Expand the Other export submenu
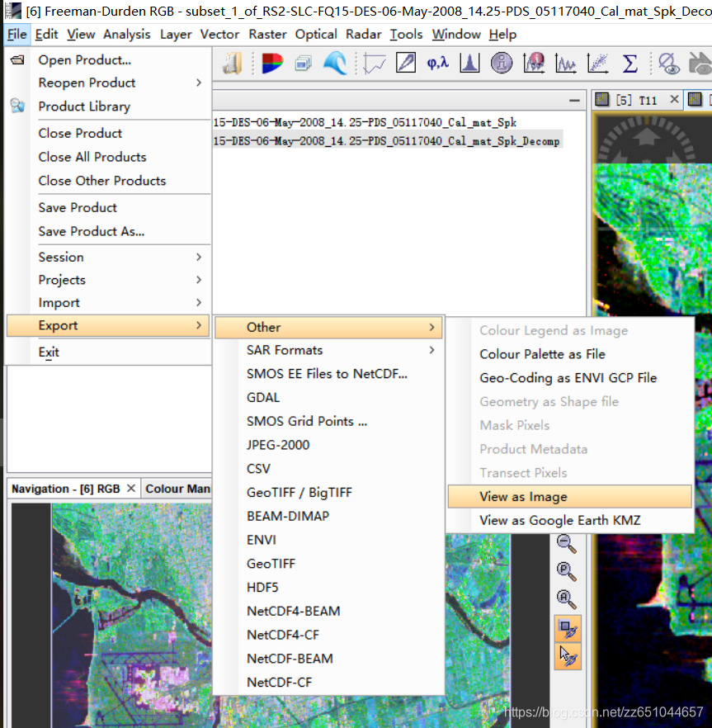The image size is (712, 728). click(328, 328)
